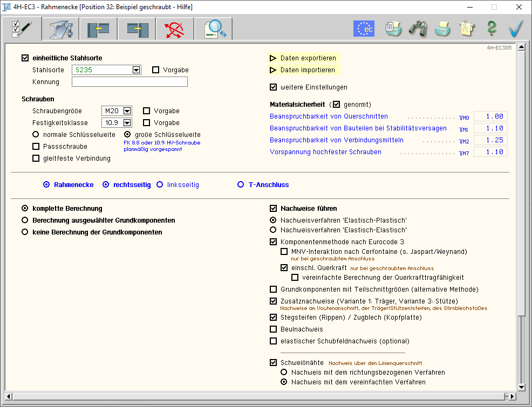532x407 pixels.
Task: Open the results preview magnifier tab
Action: [x=214, y=29]
